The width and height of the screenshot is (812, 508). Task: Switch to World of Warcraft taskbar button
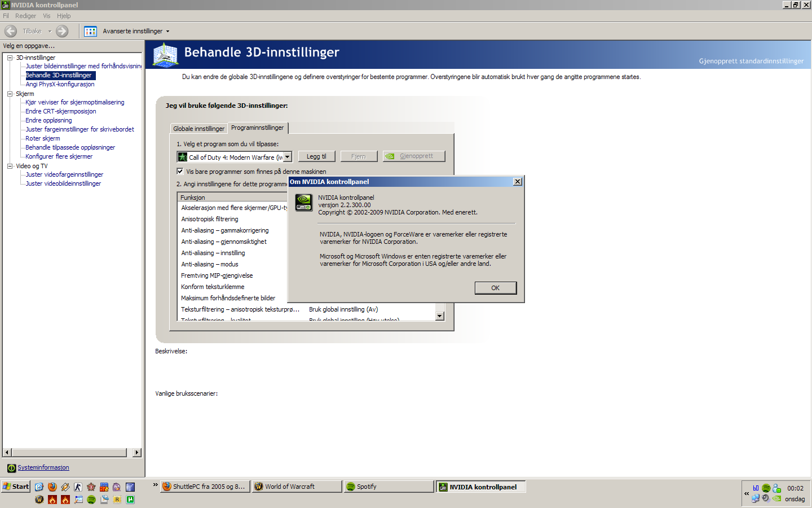coord(297,487)
